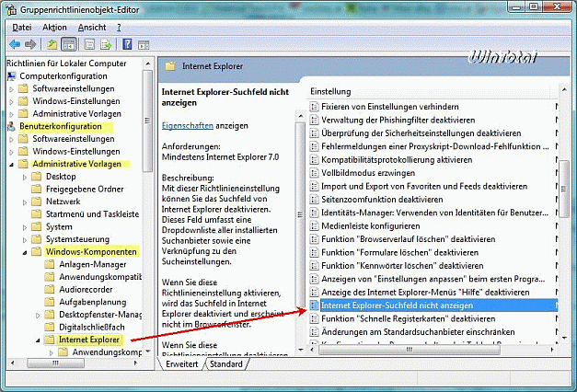
Task: Select Windows-Einstellungen under Benutzerkonfiguration
Action: (x=76, y=151)
